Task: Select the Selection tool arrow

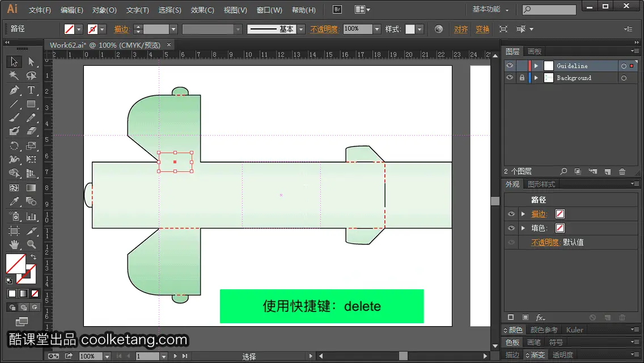Action: (x=14, y=62)
